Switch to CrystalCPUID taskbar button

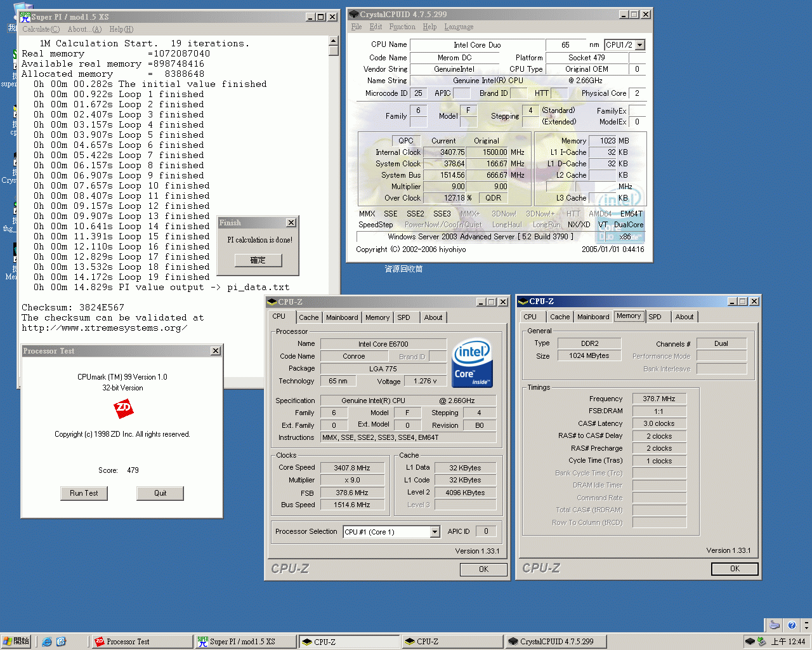(x=556, y=642)
